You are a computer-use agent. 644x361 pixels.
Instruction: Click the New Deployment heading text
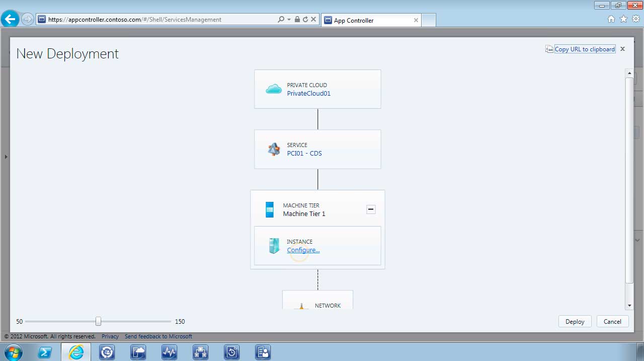point(67,54)
